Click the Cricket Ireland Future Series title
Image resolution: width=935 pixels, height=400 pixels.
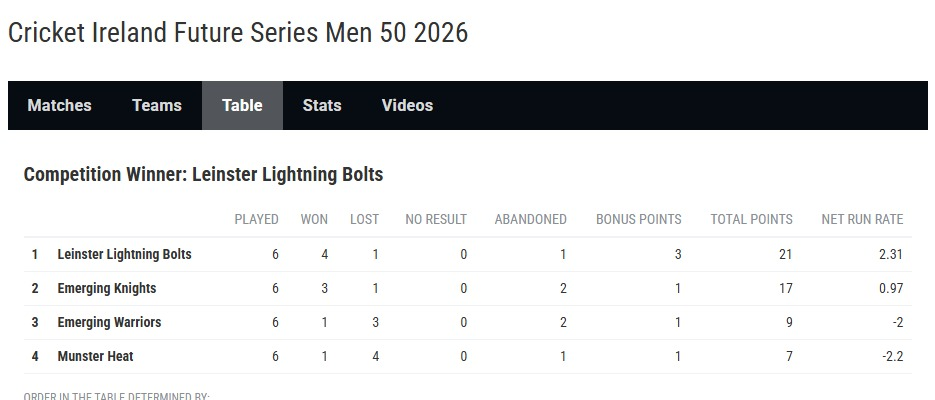coord(238,33)
